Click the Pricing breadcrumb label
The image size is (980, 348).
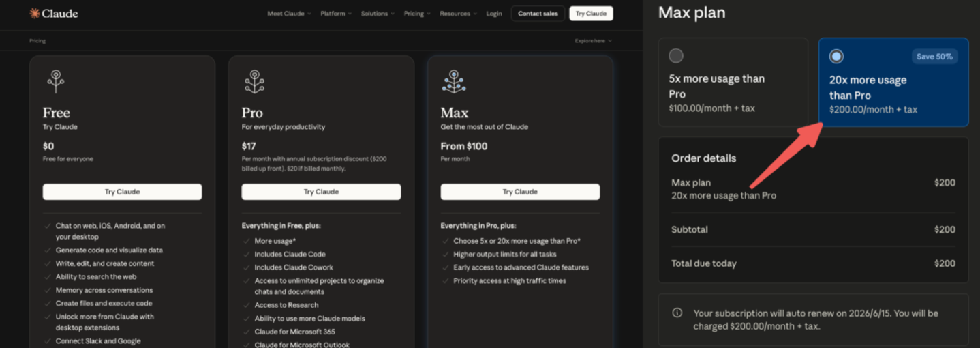37,41
